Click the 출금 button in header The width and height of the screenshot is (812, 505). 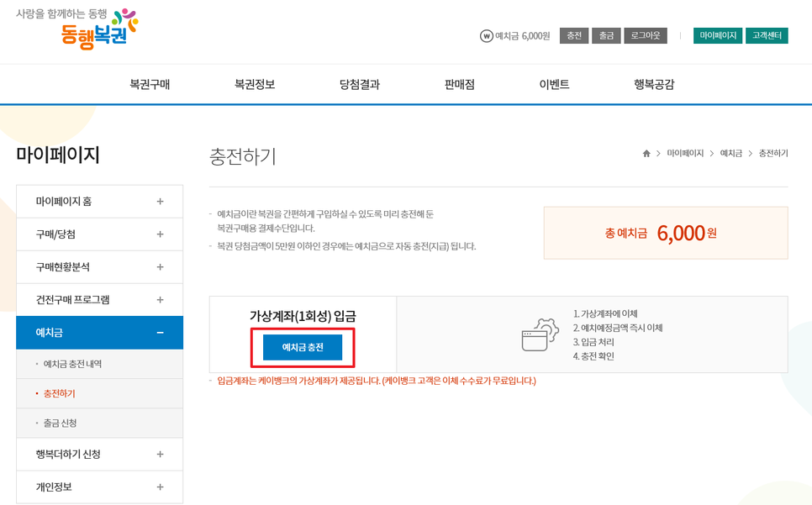pyautogui.click(x=606, y=35)
